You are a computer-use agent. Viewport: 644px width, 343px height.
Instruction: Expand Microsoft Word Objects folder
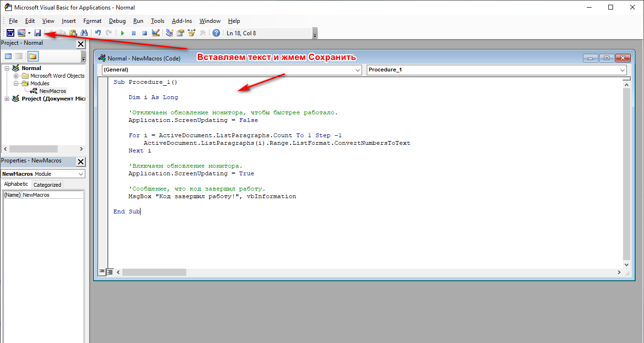click(16, 76)
